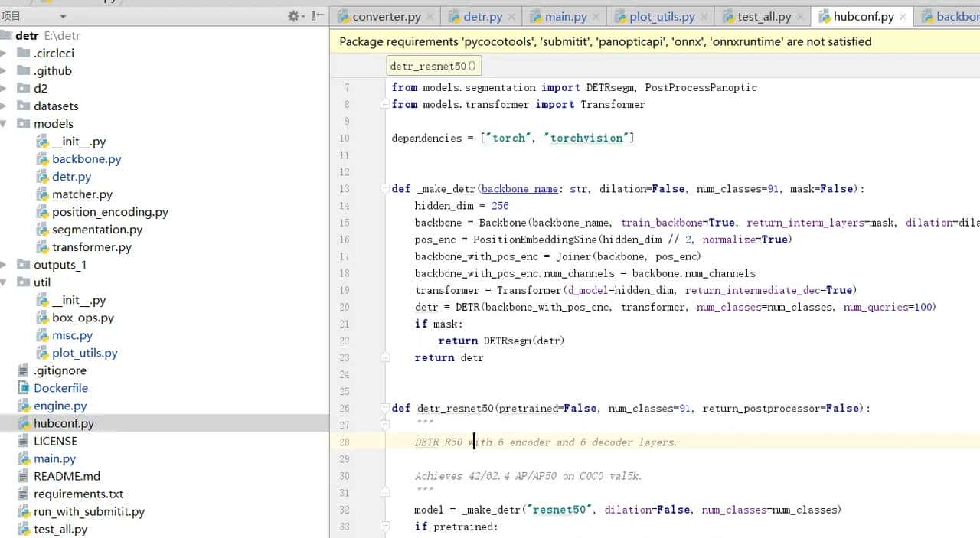The height and width of the screenshot is (538, 980).
Task: Open README.md in project tree
Action: [x=67, y=476]
